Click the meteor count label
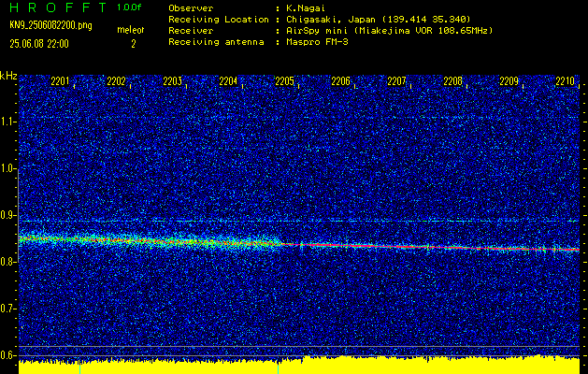588x374 pixels. tap(131, 30)
